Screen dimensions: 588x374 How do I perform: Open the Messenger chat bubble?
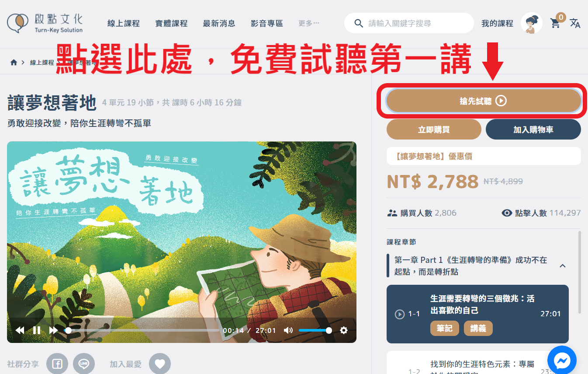[x=562, y=360]
